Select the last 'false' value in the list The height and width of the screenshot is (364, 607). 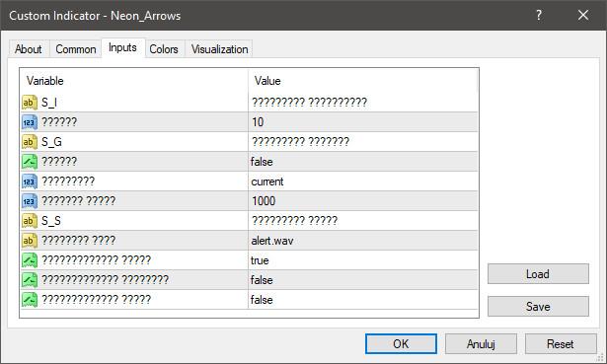click(x=363, y=300)
